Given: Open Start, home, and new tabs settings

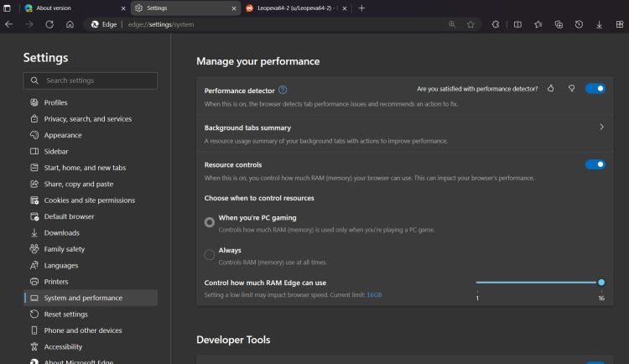Looking at the screenshot, I should click(91, 168).
